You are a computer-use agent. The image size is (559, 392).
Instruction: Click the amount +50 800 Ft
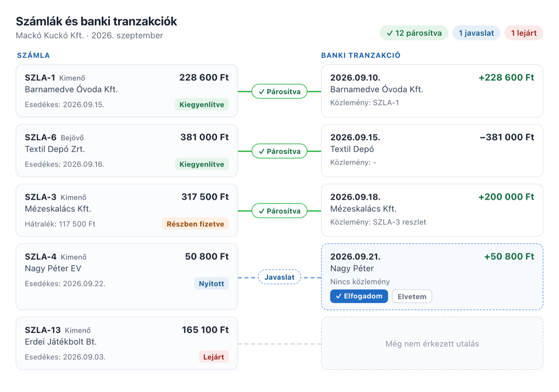pyautogui.click(x=509, y=257)
